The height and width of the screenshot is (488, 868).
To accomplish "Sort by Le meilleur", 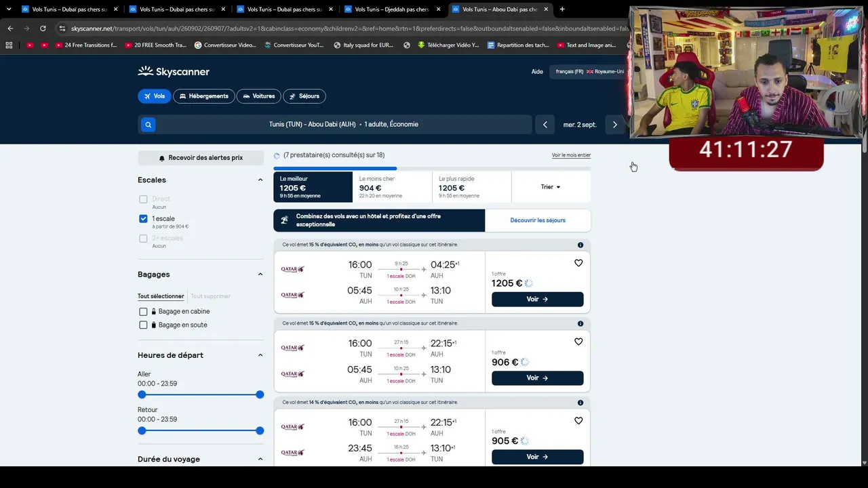I will point(313,187).
